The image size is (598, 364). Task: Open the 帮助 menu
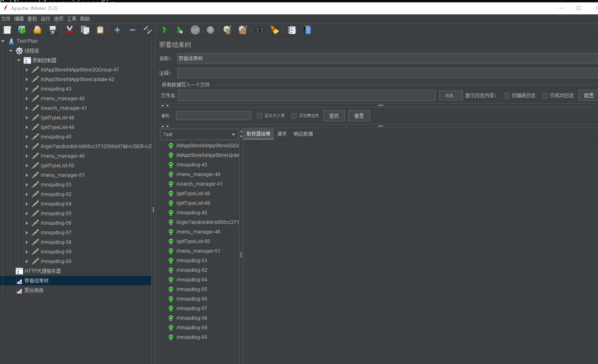pyautogui.click(x=85, y=19)
